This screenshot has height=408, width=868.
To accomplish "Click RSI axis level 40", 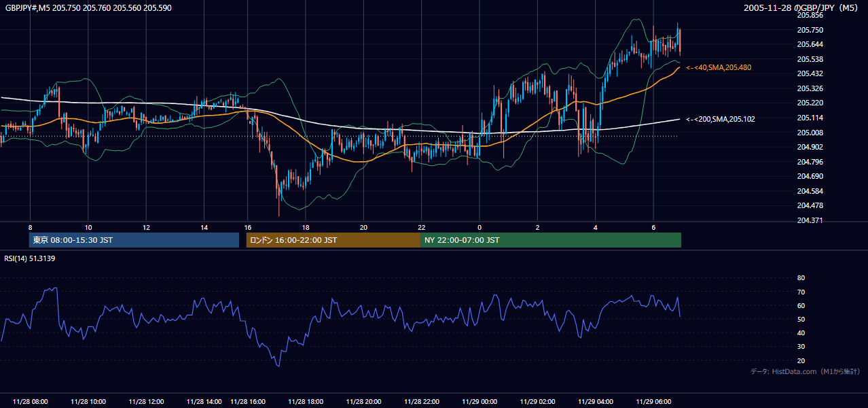I will coord(801,333).
